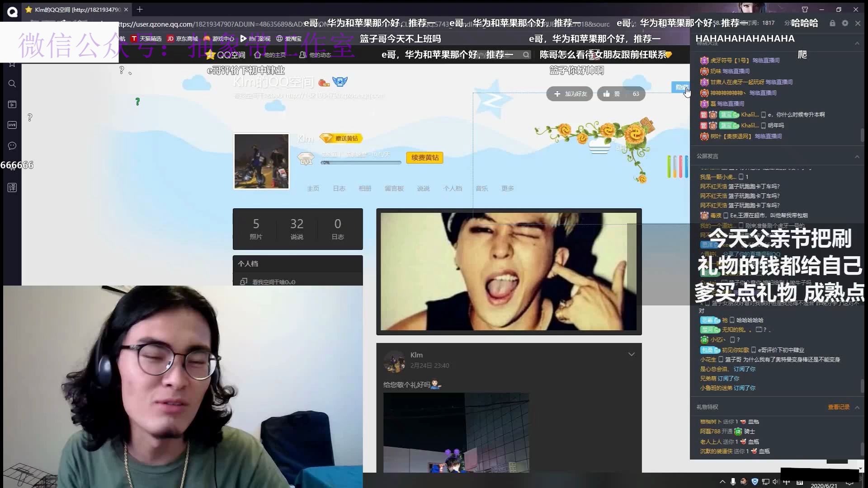Click the rainbow color bars widget
Screen dimensions: 868x488
click(x=678, y=167)
